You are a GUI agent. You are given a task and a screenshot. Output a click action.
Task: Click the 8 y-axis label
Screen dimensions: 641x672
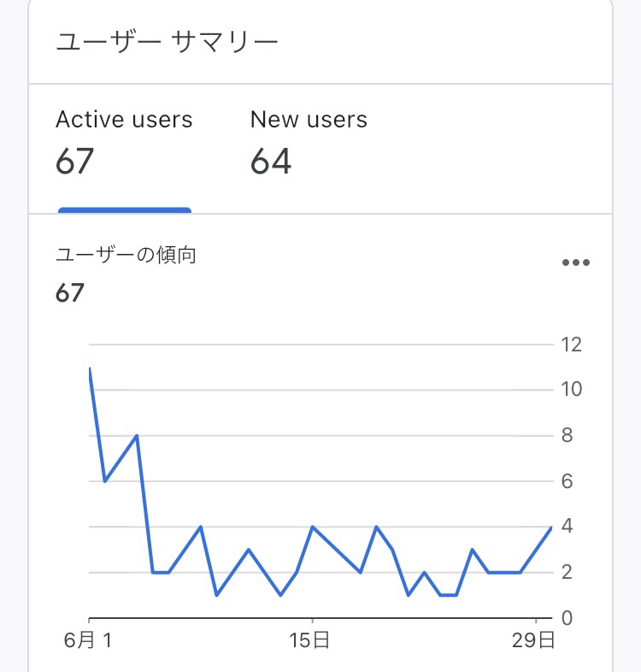(567, 435)
